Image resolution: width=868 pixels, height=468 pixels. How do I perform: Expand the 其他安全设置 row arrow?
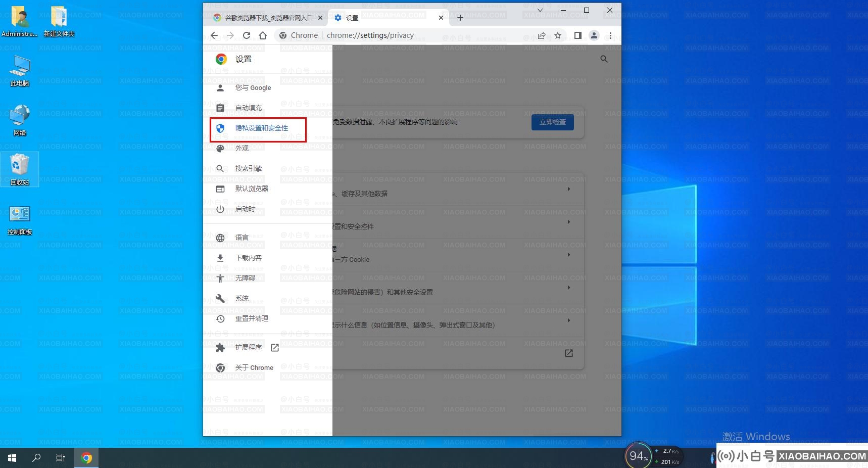(x=569, y=288)
